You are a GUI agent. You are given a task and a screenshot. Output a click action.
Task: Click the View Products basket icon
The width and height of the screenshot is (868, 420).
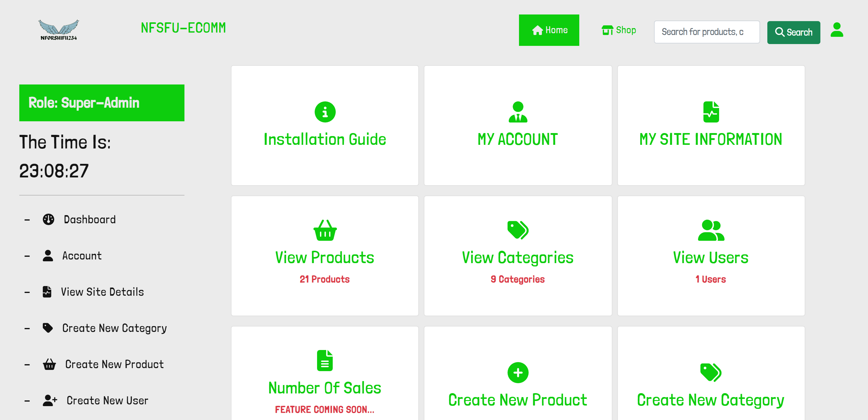[325, 230]
